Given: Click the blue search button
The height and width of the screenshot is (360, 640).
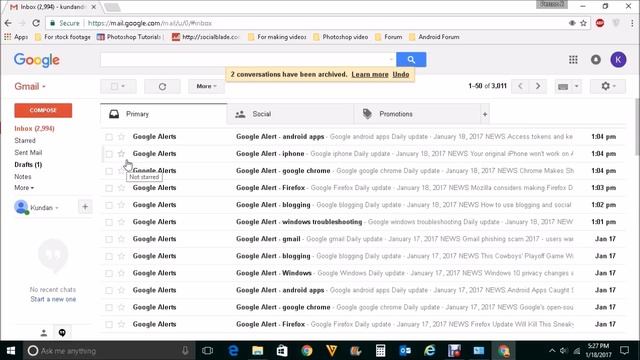Looking at the screenshot, I should pyautogui.click(x=411, y=60).
